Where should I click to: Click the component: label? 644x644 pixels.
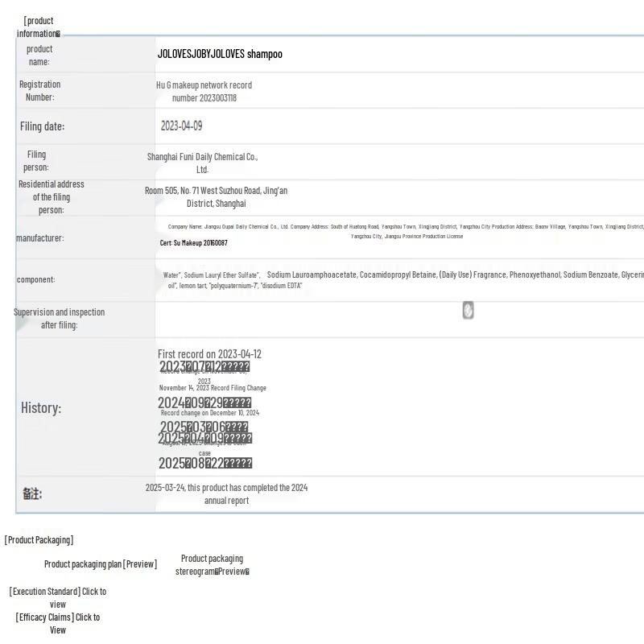coord(35,279)
